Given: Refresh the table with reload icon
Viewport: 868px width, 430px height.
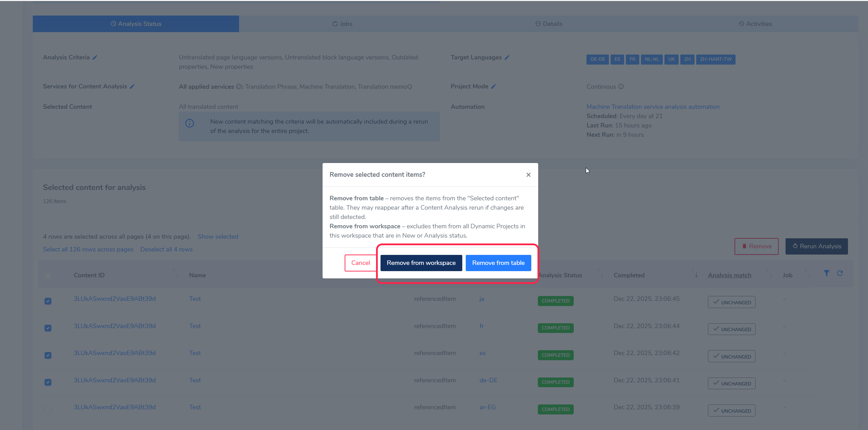Looking at the screenshot, I should [x=840, y=273].
